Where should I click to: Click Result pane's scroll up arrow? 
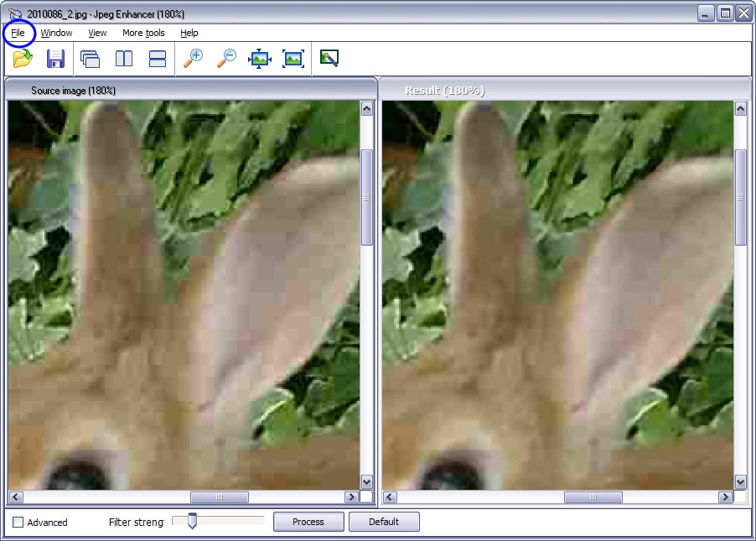pyautogui.click(x=740, y=108)
